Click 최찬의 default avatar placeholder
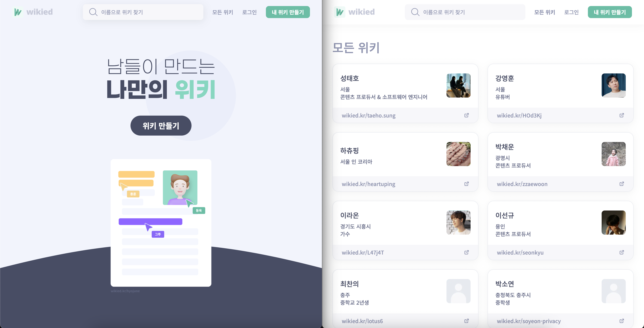644x328 pixels. (458, 291)
